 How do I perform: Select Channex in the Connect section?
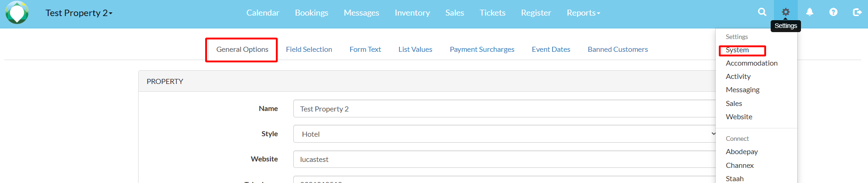pyautogui.click(x=739, y=166)
